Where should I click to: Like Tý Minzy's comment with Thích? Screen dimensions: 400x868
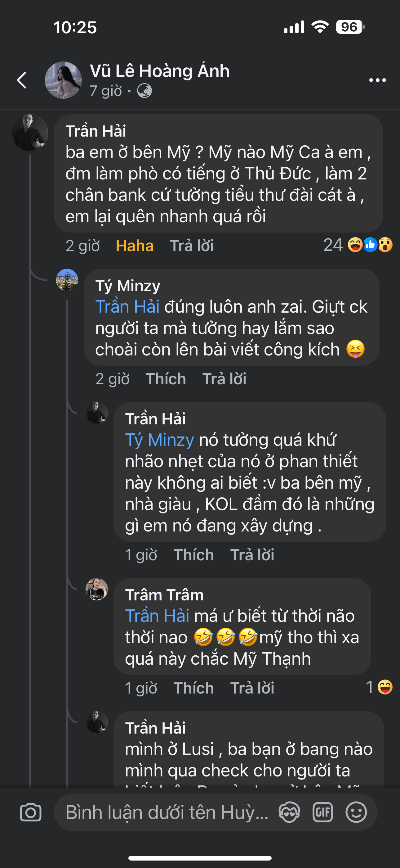(166, 379)
